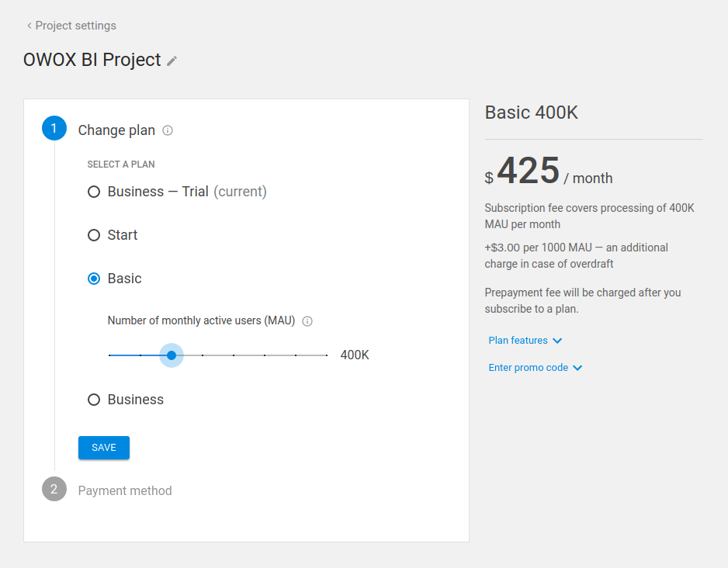Click the OWOX BI Project title
Image resolution: width=728 pixels, height=568 pixels.
92,60
